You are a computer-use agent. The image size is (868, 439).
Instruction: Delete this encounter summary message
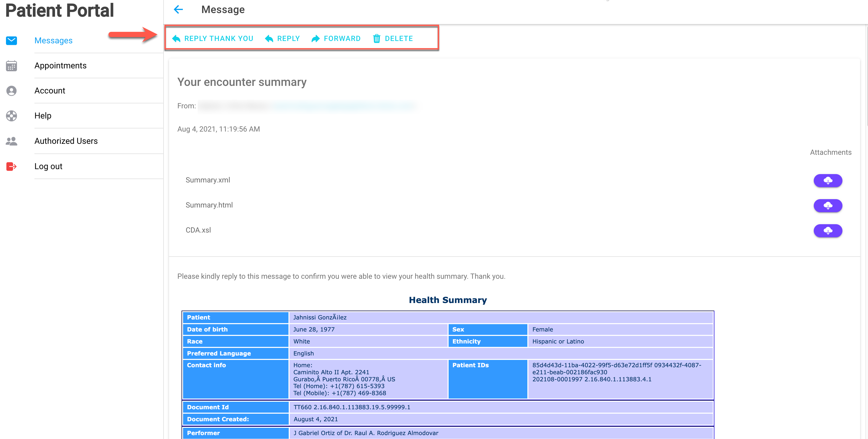pos(393,38)
